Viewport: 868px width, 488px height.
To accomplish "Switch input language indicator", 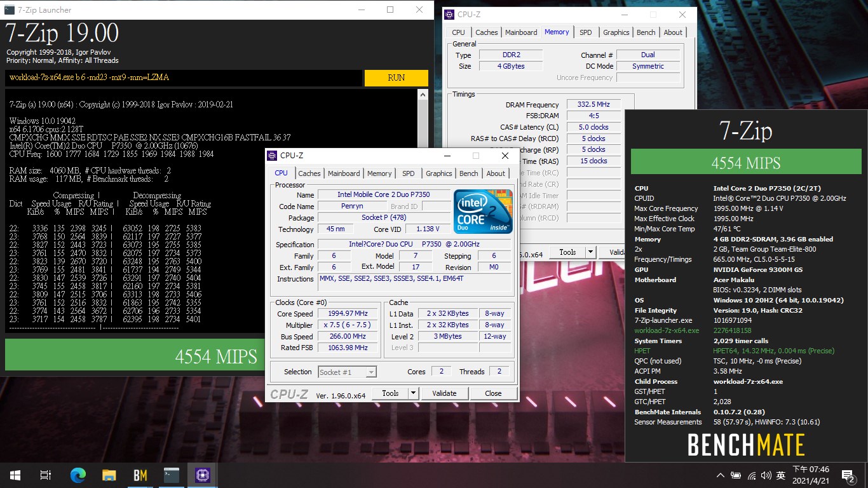I will 782,475.
